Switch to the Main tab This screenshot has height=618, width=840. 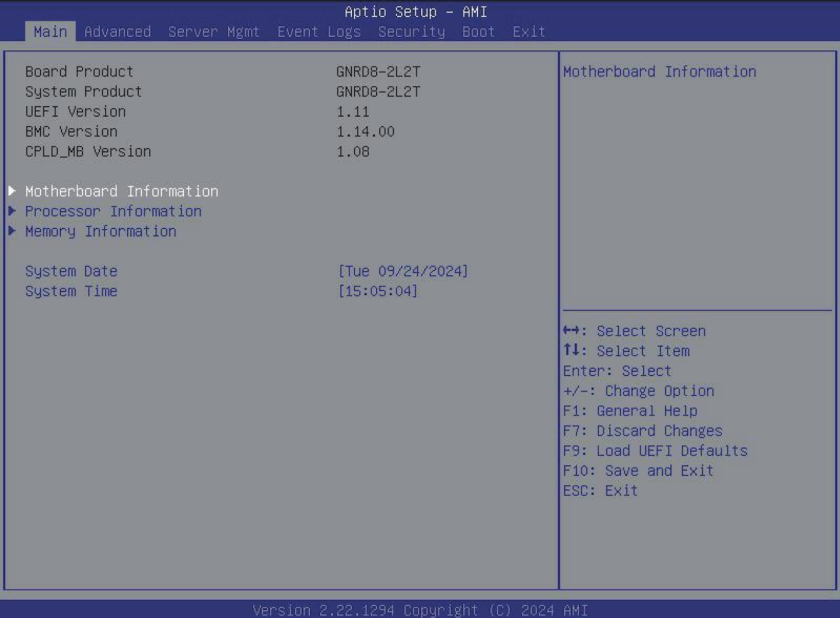click(x=50, y=31)
